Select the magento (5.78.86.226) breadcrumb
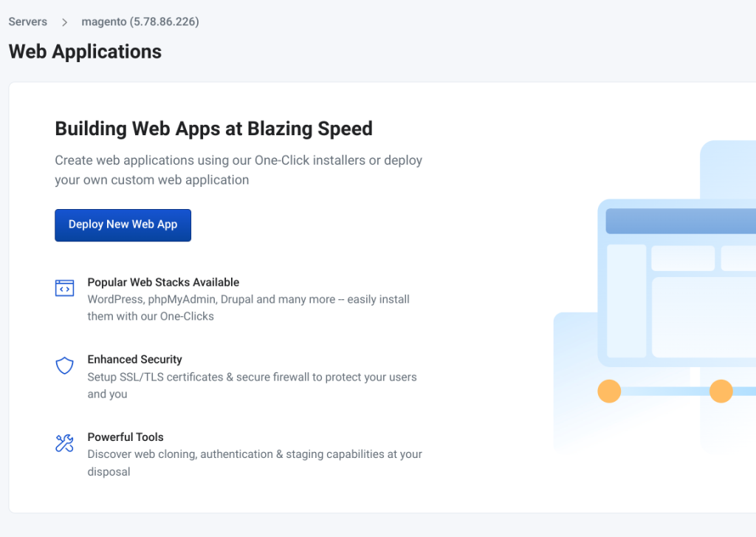This screenshot has width=756, height=537. point(140,21)
